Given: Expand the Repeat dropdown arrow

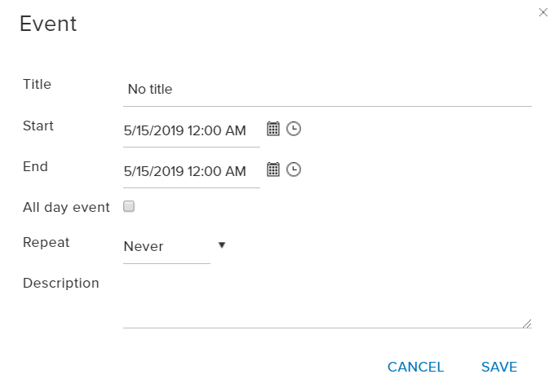Looking at the screenshot, I should click(x=221, y=244).
